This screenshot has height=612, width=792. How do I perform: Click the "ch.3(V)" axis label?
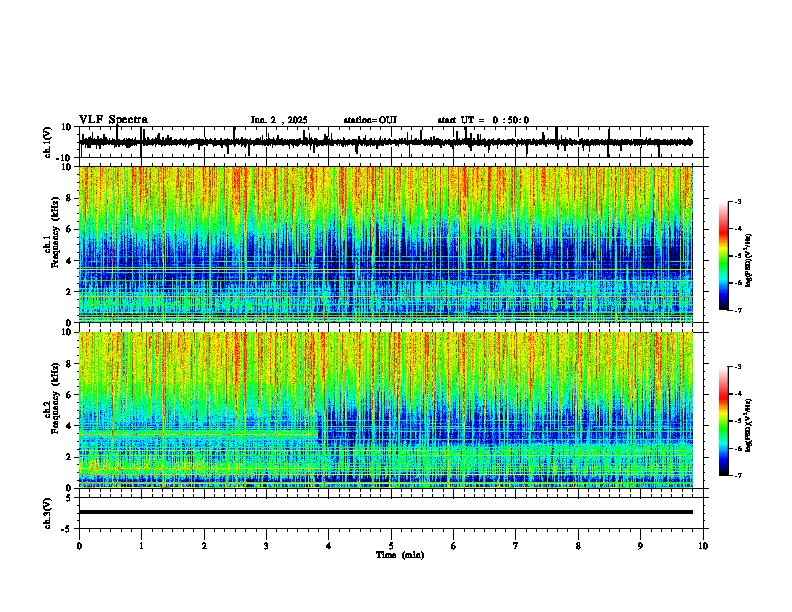pos(48,514)
